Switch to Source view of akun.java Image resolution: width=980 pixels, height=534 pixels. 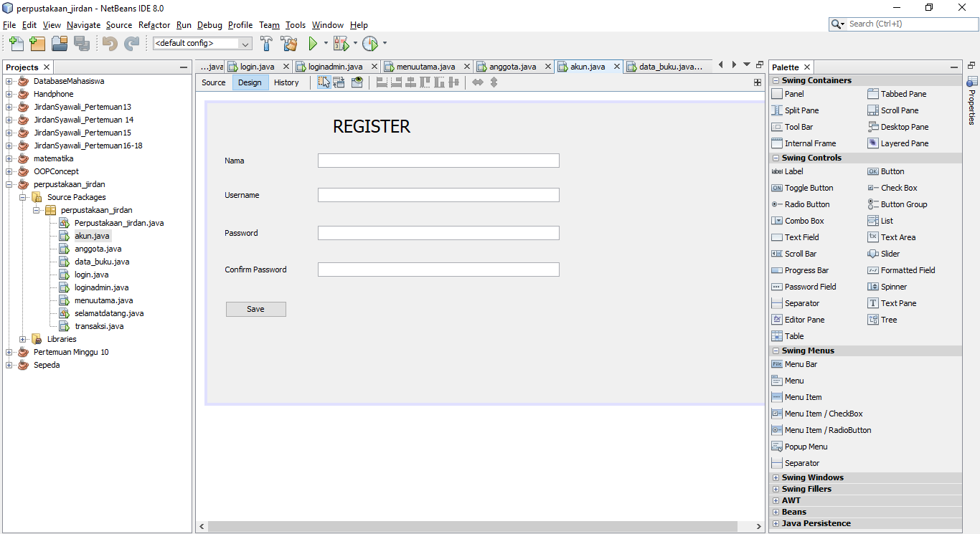213,82
